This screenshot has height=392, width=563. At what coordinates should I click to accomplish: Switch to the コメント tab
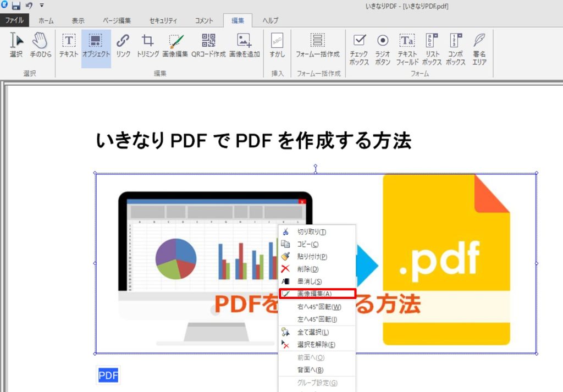204,20
